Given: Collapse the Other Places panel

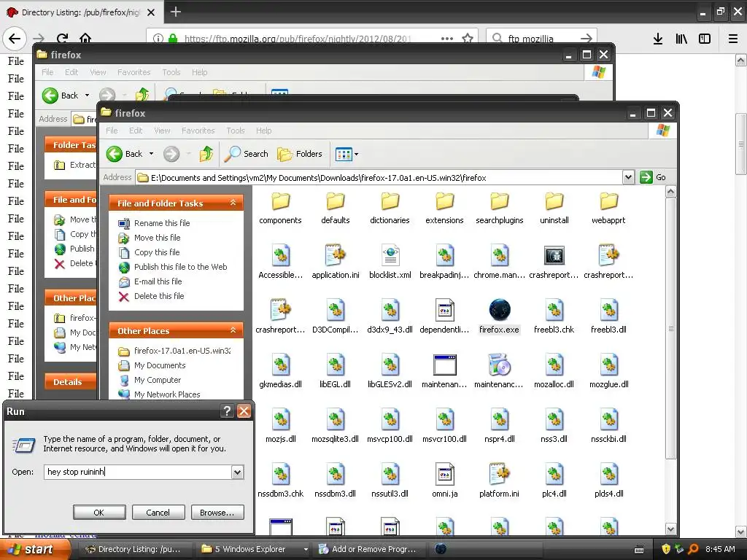Looking at the screenshot, I should pyautogui.click(x=233, y=330).
